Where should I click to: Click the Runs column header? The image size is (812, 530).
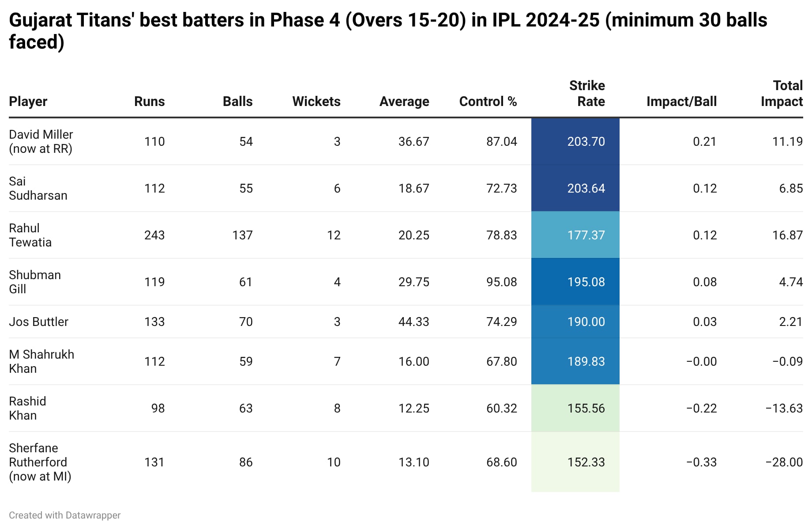(149, 102)
